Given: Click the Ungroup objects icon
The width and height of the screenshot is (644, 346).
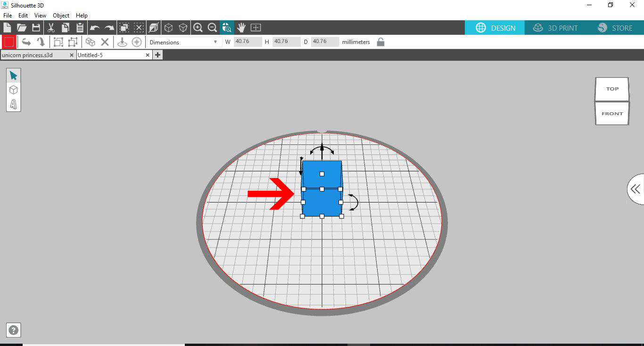Looking at the screenshot, I should [73, 42].
